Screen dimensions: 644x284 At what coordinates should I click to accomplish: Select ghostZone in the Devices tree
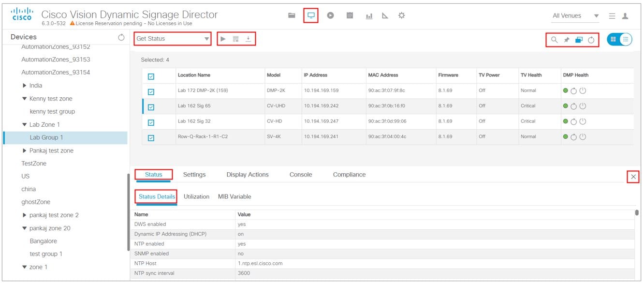pyautogui.click(x=36, y=202)
